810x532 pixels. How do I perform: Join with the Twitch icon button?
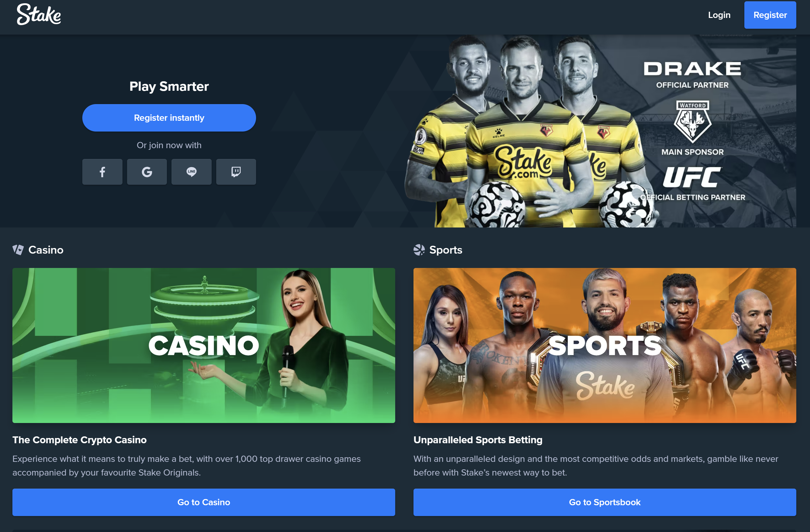(236, 172)
